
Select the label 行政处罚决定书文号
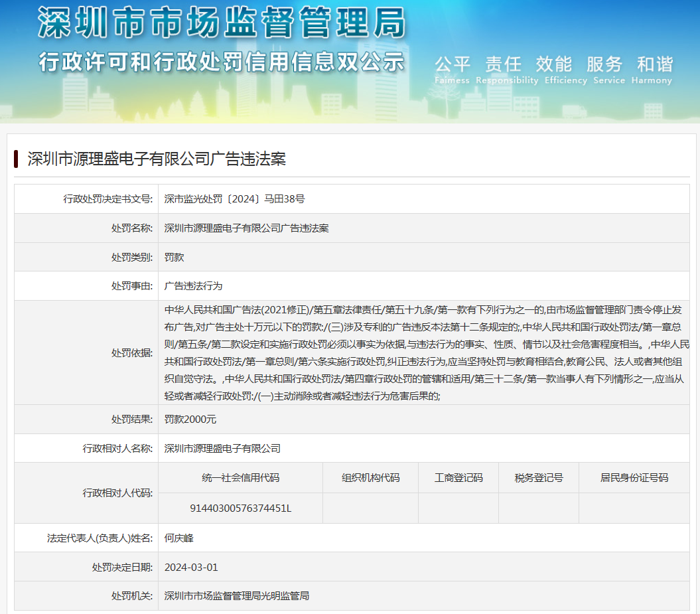pos(107,199)
